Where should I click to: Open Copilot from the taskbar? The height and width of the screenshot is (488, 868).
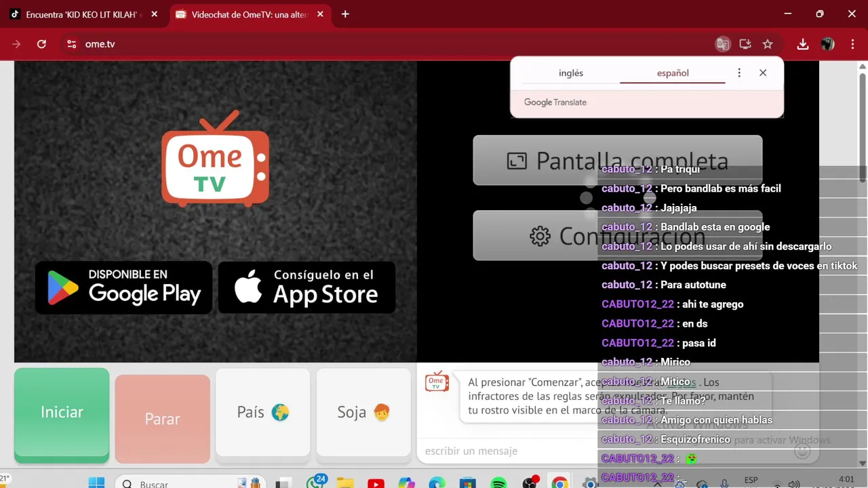click(x=406, y=483)
